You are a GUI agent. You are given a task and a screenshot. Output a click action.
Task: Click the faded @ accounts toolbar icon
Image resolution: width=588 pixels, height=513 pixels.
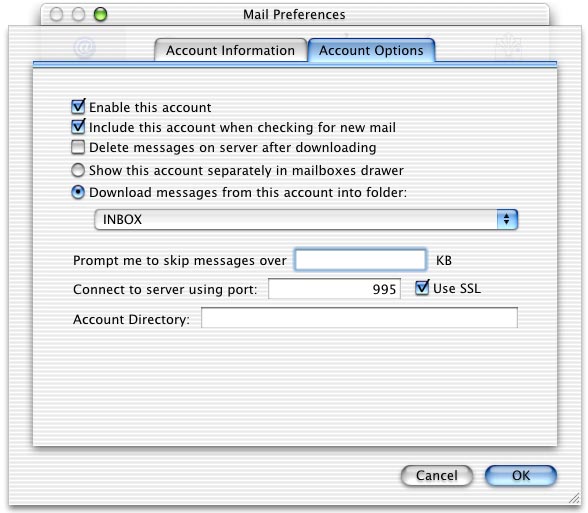pyautogui.click(x=85, y=48)
